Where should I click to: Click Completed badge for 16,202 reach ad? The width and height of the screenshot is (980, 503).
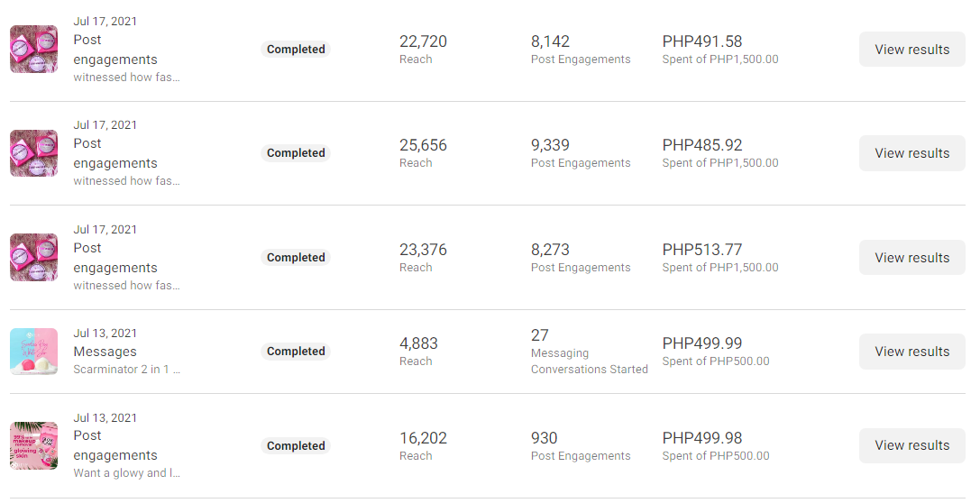[x=296, y=446]
